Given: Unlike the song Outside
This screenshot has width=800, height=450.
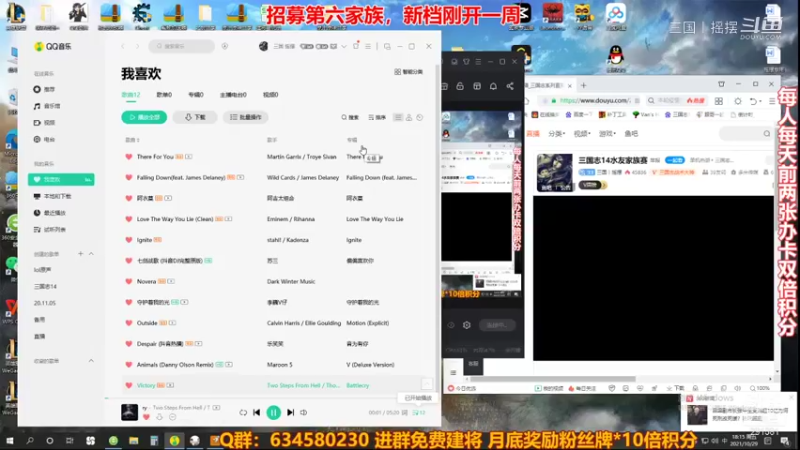Looking at the screenshot, I should (129, 323).
